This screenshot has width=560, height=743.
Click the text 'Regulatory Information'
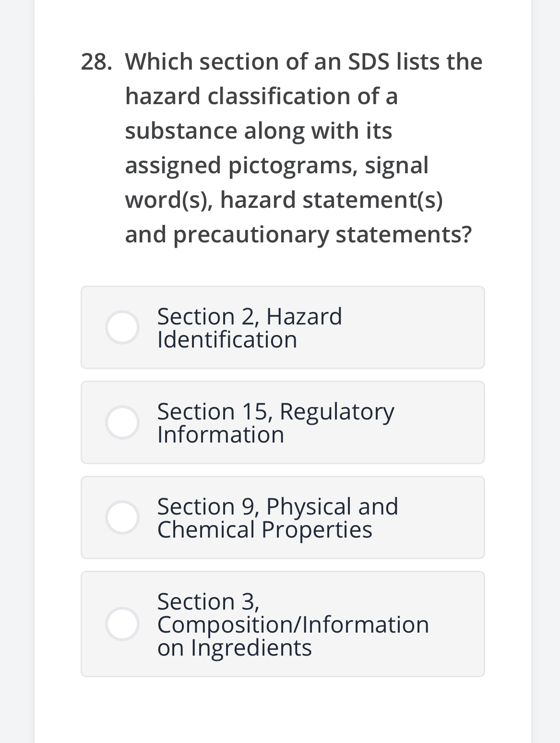[220, 434]
